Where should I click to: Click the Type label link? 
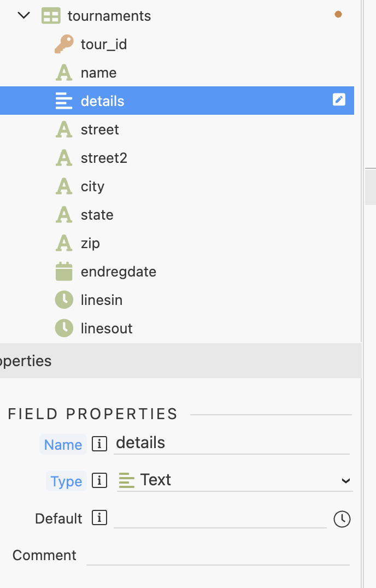(x=66, y=481)
